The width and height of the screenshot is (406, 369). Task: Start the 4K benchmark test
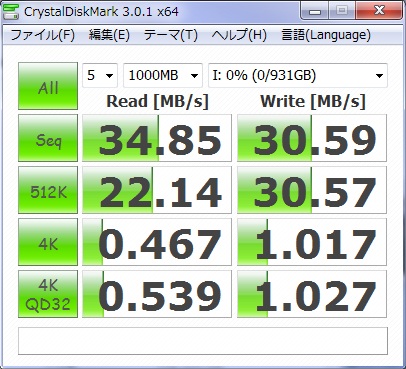pos(48,242)
